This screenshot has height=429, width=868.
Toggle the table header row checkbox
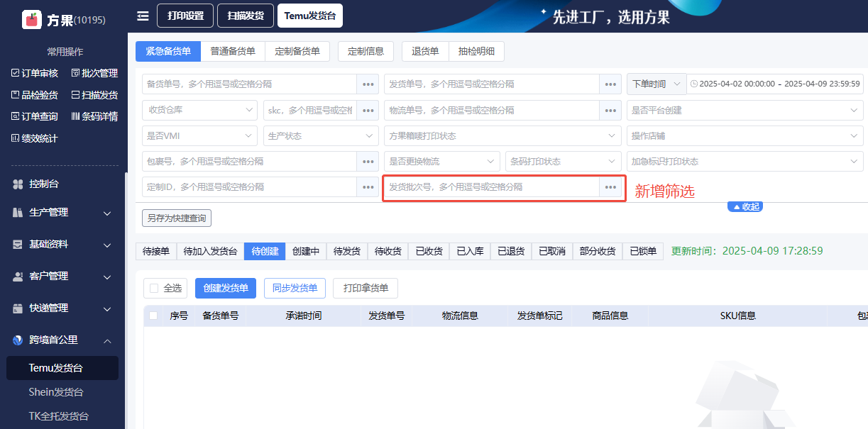[x=153, y=316]
